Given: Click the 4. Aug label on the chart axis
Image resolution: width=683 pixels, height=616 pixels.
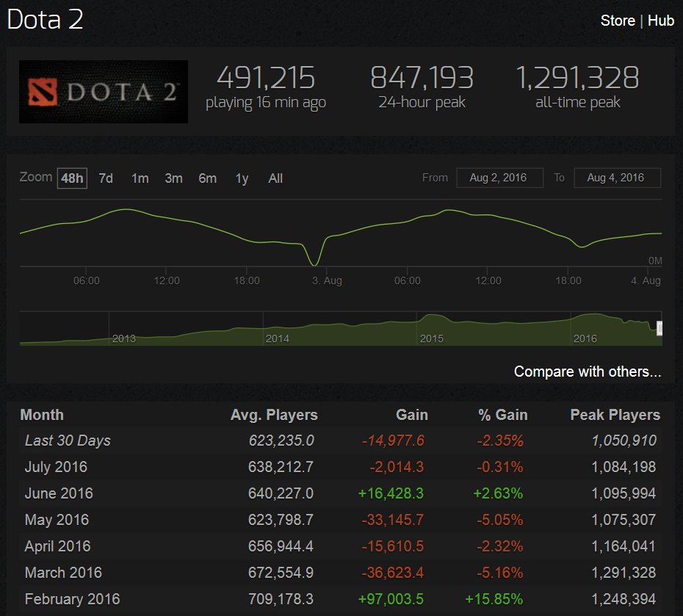Looking at the screenshot, I should pyautogui.click(x=646, y=280).
